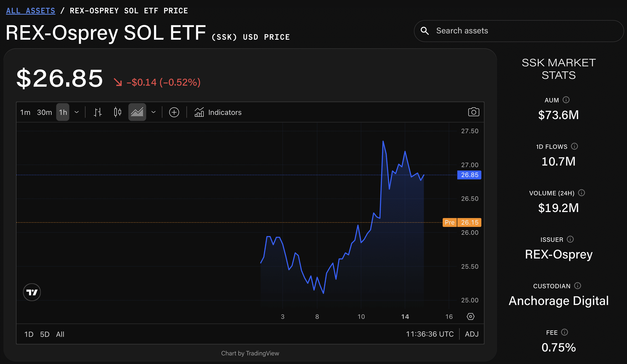Screen dimensions: 627x364
Task: Click the info icon beside VOLUME (24H)
Action: 582,193
